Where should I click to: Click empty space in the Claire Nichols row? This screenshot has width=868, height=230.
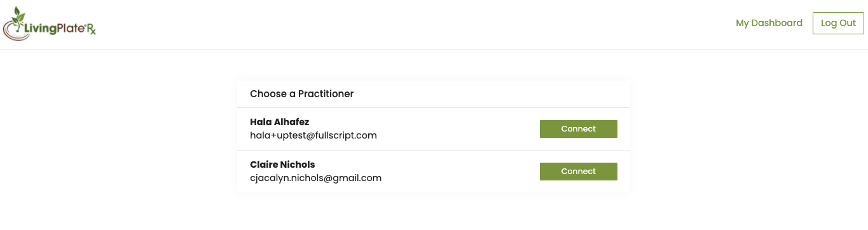458,172
